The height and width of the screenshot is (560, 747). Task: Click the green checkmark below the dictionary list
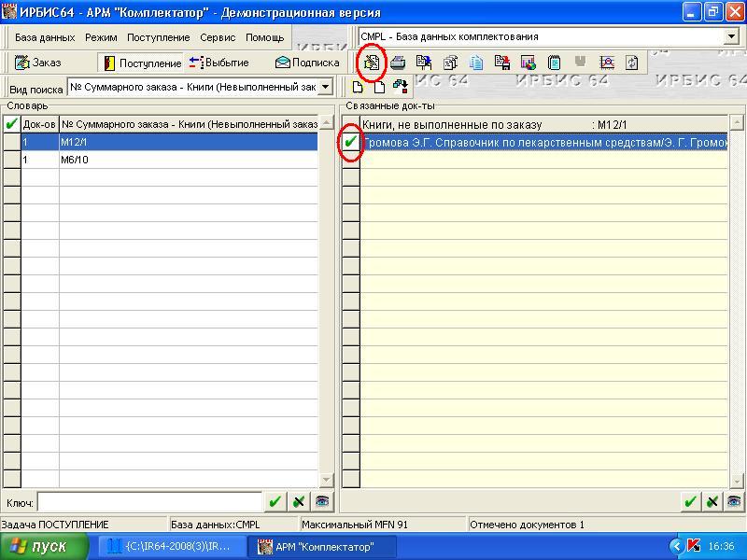(x=275, y=502)
